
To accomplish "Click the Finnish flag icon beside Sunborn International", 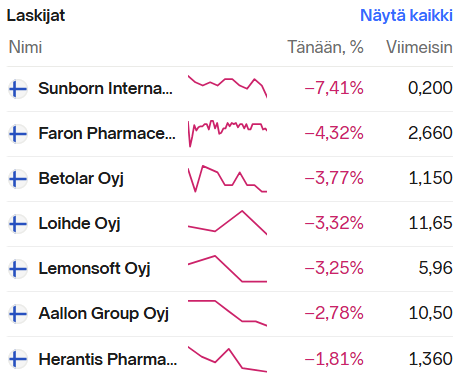I will [18, 89].
